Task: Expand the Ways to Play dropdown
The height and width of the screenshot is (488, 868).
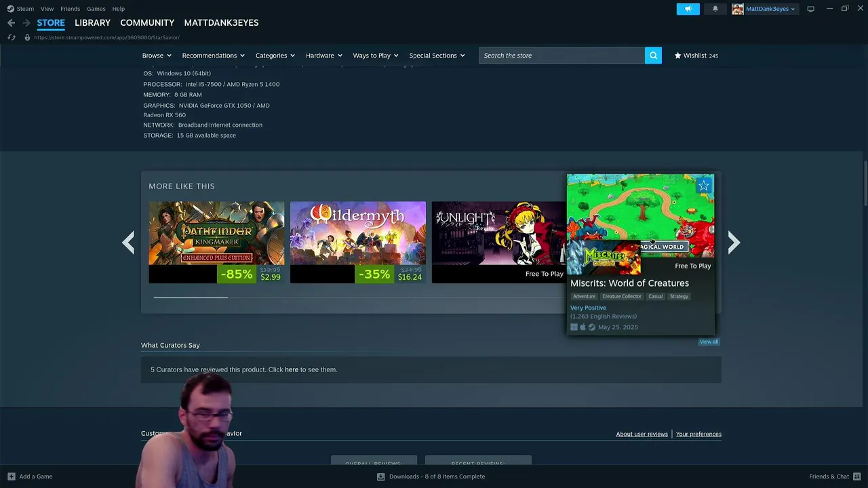Action: (376, 56)
